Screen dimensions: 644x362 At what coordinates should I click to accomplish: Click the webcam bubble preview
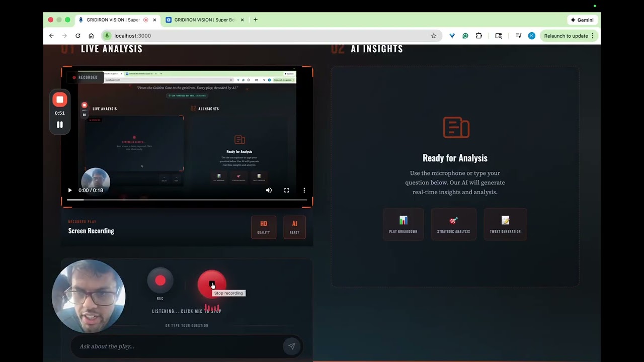(x=89, y=296)
